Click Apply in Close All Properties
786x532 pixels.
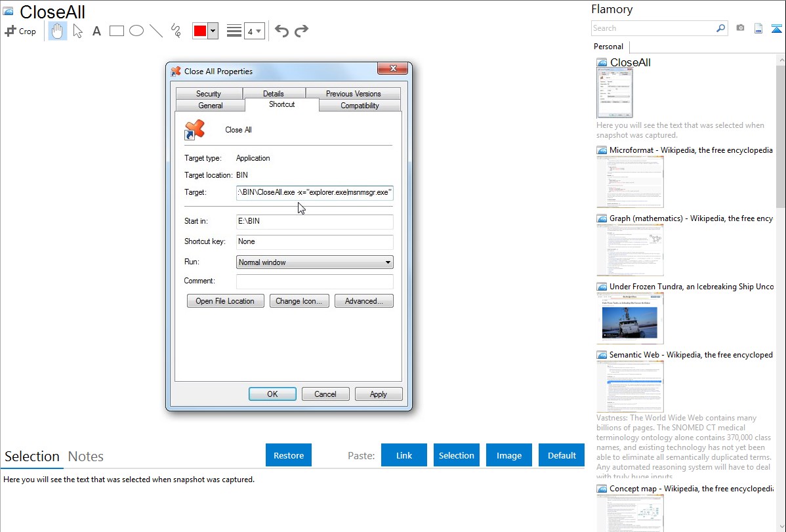pyautogui.click(x=379, y=394)
